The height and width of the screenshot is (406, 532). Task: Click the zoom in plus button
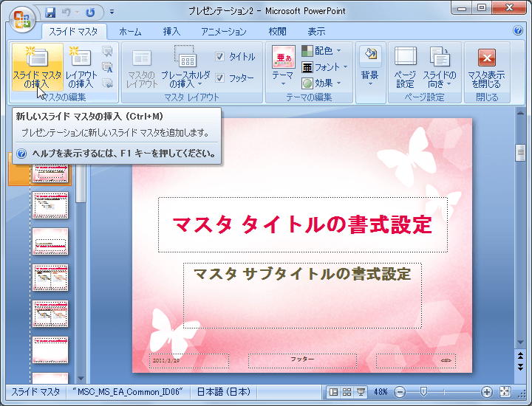pos(486,393)
